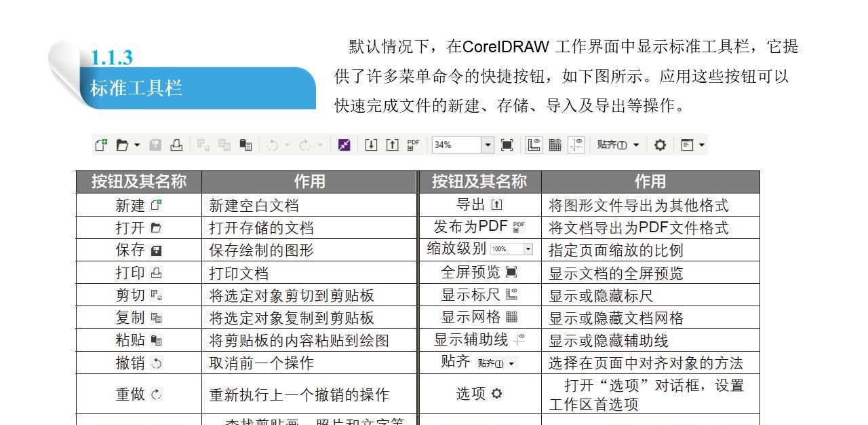Toggle the Show guidelines button in the toolbar
This screenshot has width=868, height=425.
click(x=576, y=145)
